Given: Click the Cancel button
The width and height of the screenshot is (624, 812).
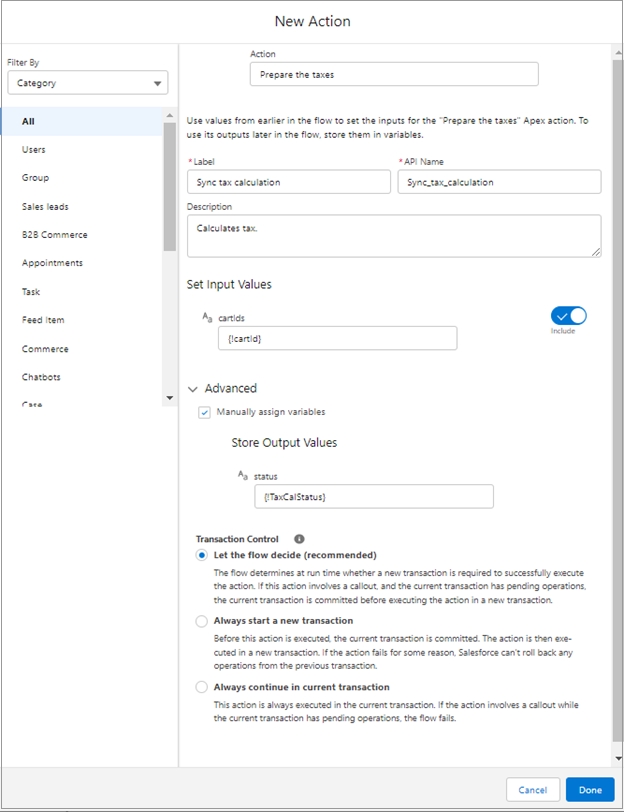Looking at the screenshot, I should pyautogui.click(x=533, y=790).
